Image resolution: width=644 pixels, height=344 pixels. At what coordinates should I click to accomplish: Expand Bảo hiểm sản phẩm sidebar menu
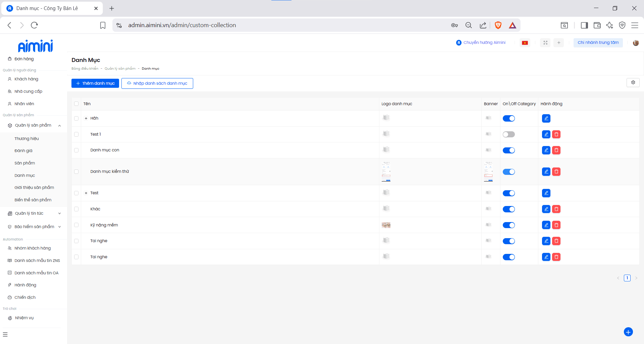(34, 227)
